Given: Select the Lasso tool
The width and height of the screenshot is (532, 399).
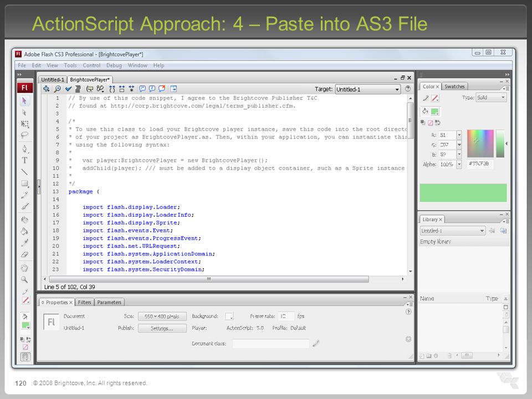Looking at the screenshot, I should (24, 135).
